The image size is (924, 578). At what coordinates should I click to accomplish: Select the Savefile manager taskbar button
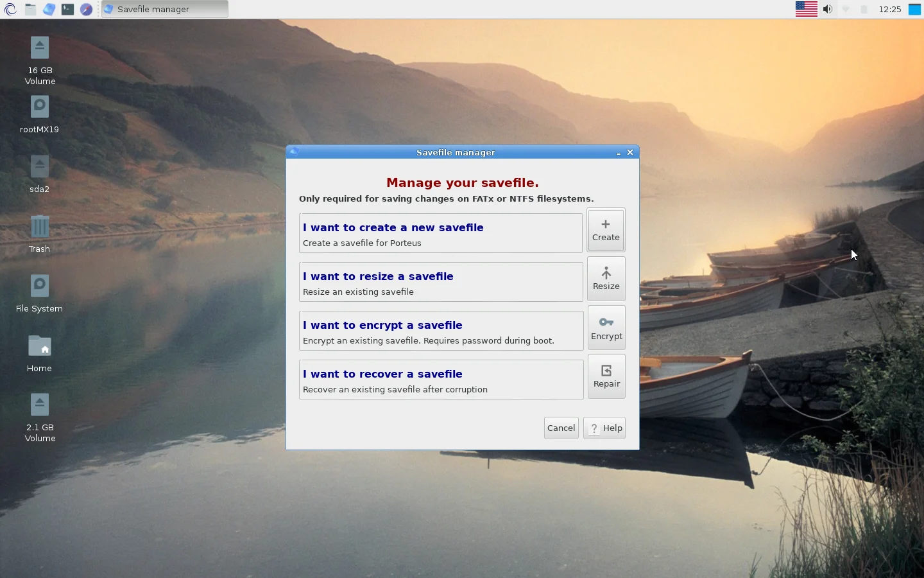point(165,9)
